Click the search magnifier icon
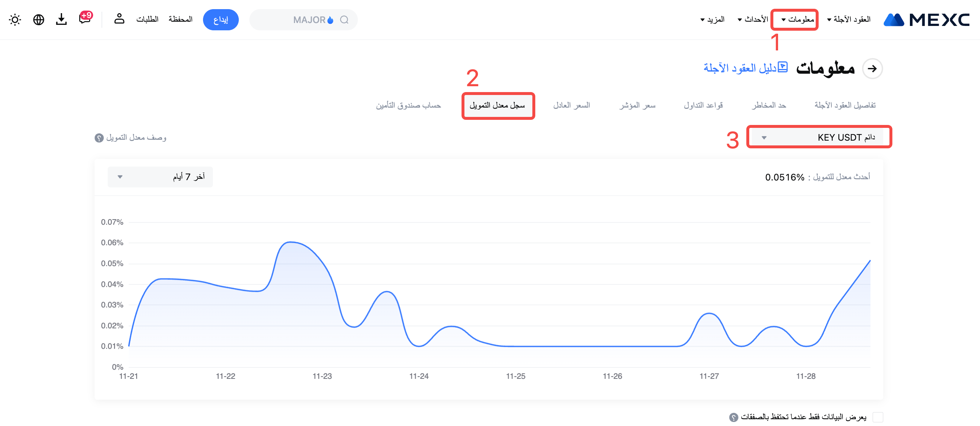The width and height of the screenshot is (980, 426). tap(344, 20)
